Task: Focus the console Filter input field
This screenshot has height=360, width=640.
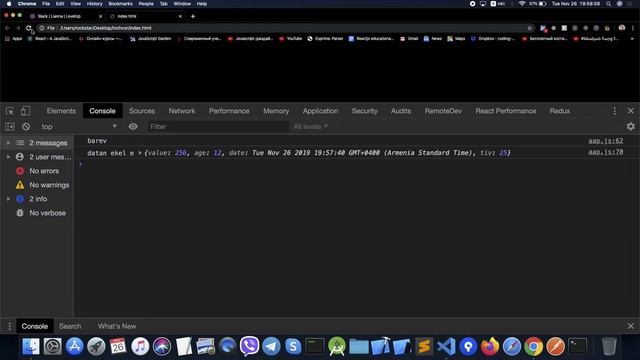Action: (x=218, y=127)
